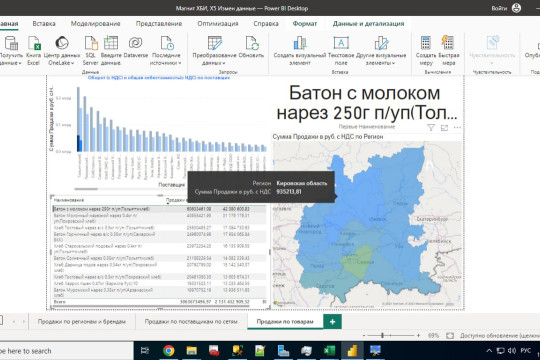Click the Введите данные table icon
The image size is (540, 360).
click(111, 43)
